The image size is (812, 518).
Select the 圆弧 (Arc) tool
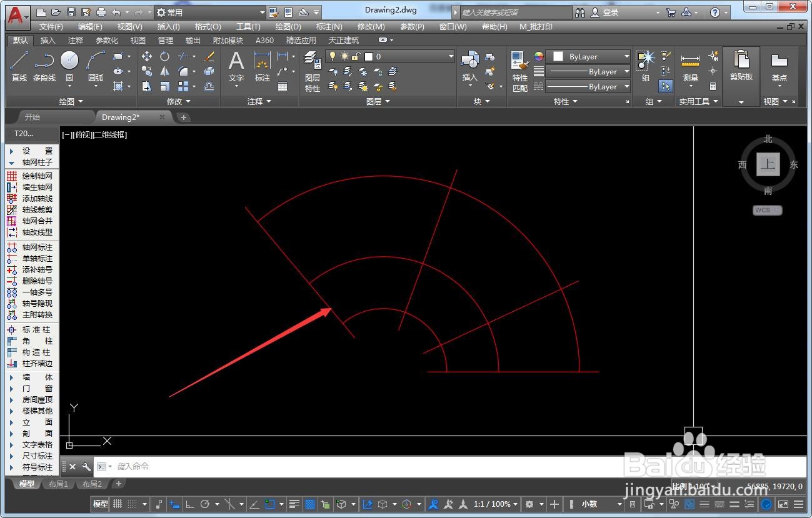tap(96, 66)
